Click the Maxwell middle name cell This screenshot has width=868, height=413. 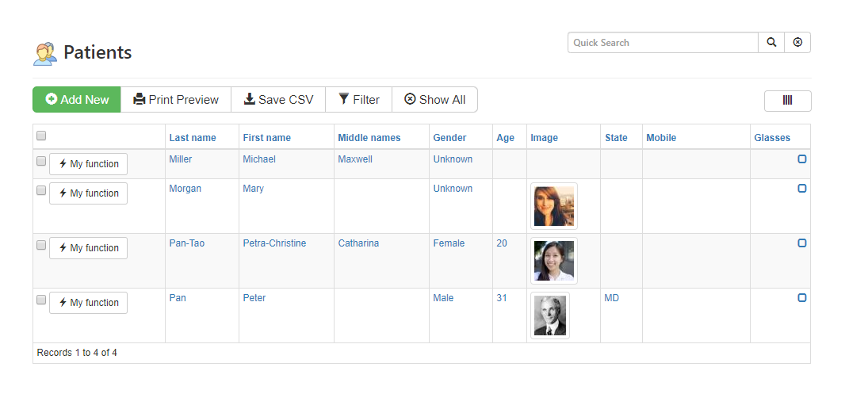355,159
